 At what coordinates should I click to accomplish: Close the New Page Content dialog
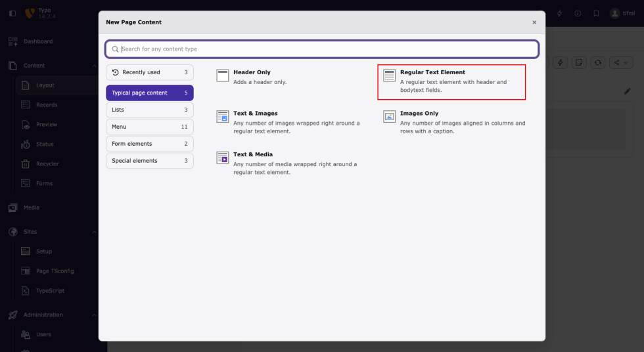(x=534, y=22)
